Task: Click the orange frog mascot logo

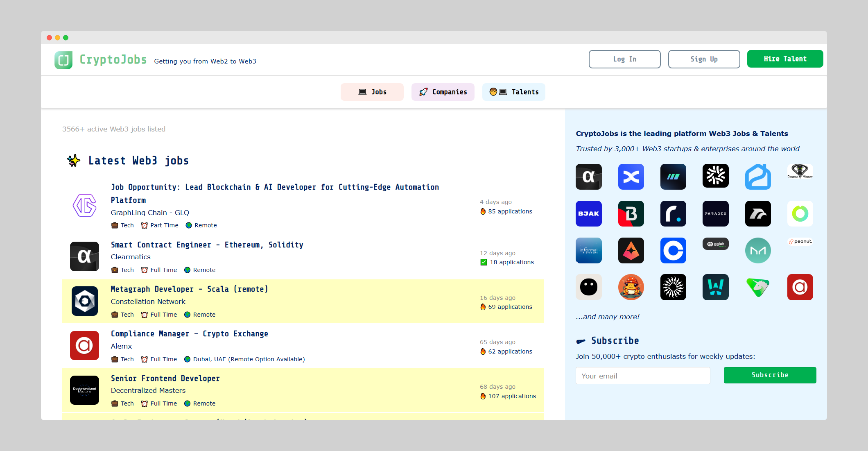Action: pyautogui.click(x=631, y=287)
